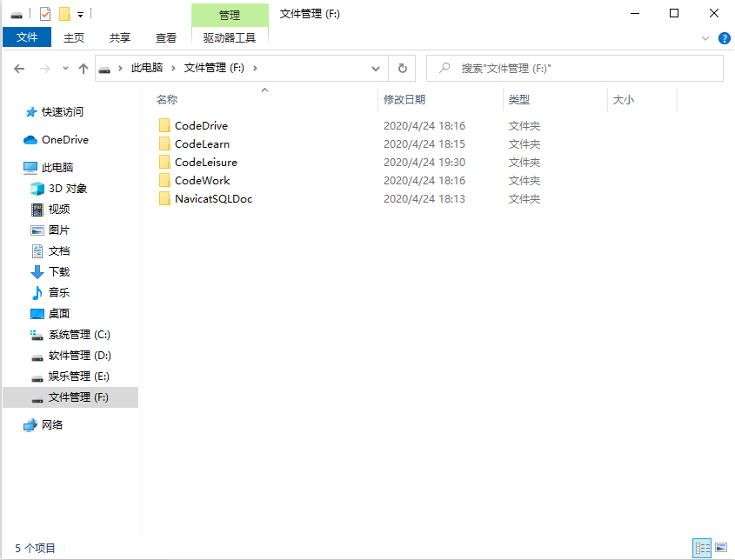Screen dimensions: 735x560
Task: Open the 软件管理 (D:) drive
Action: click(80, 356)
